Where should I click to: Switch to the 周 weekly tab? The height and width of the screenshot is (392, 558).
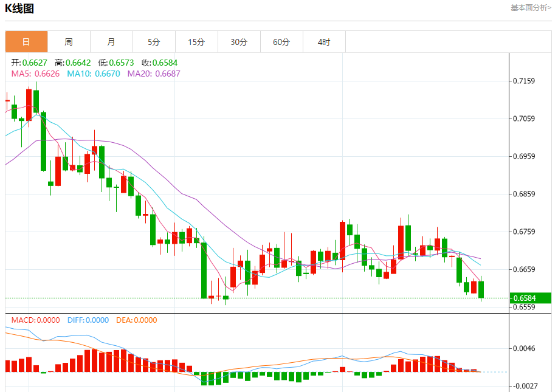tap(69, 42)
